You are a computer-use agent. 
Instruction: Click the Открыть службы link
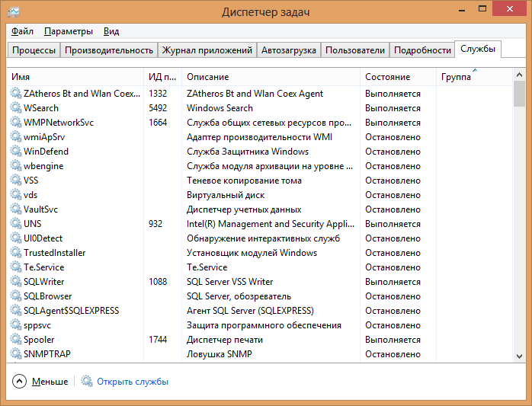click(x=133, y=382)
